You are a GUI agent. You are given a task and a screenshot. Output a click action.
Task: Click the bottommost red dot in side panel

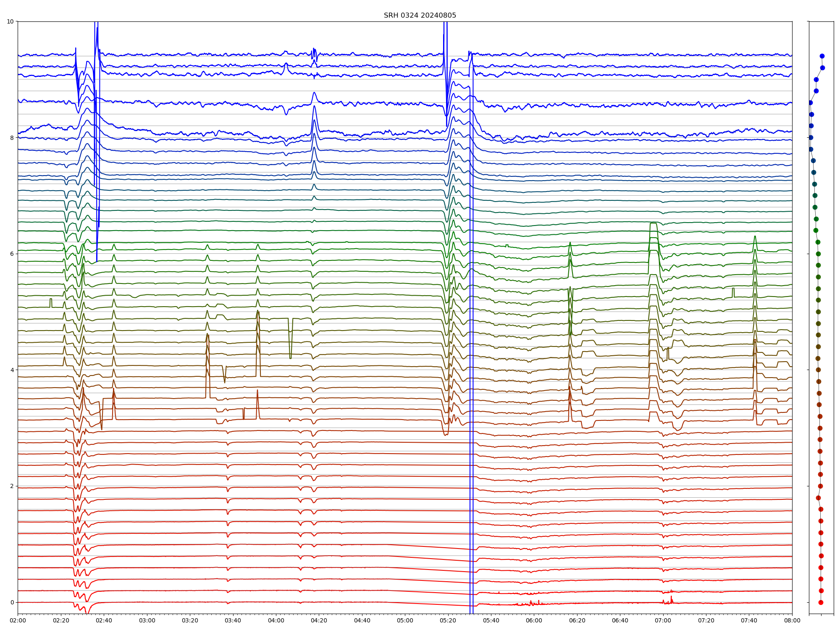click(x=821, y=602)
